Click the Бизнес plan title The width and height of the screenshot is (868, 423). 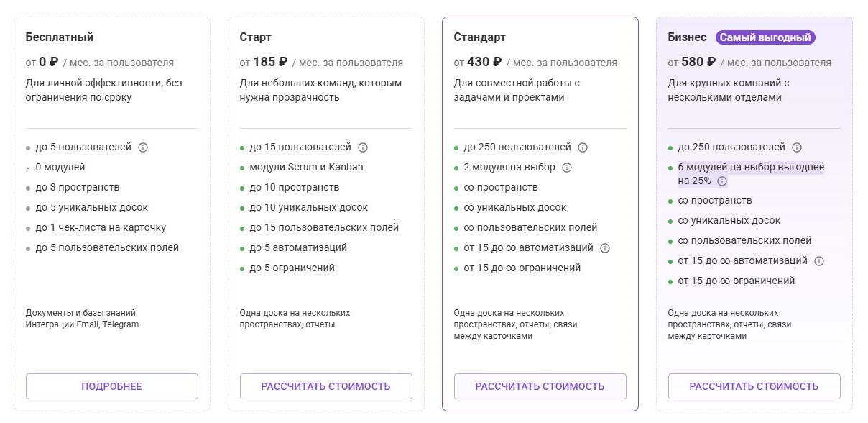pos(687,37)
